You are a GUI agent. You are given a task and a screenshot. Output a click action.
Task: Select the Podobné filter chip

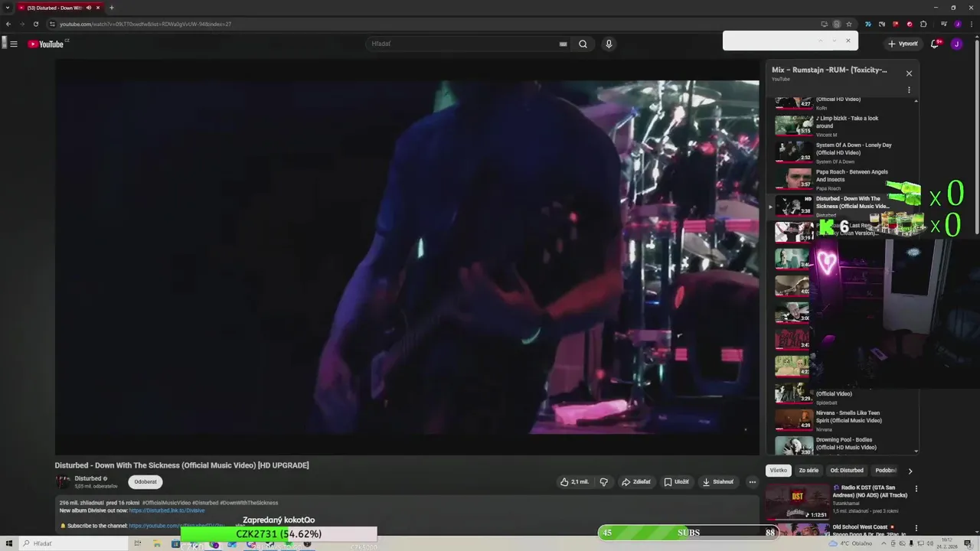(886, 471)
